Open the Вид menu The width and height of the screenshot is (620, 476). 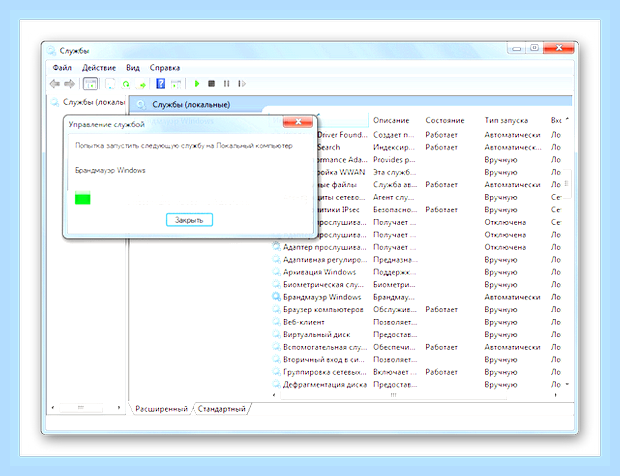coord(133,68)
